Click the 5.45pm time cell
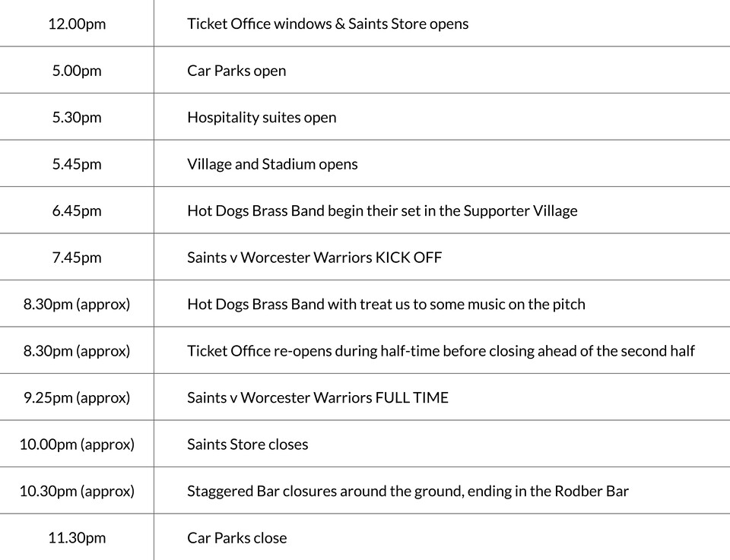 point(77,164)
